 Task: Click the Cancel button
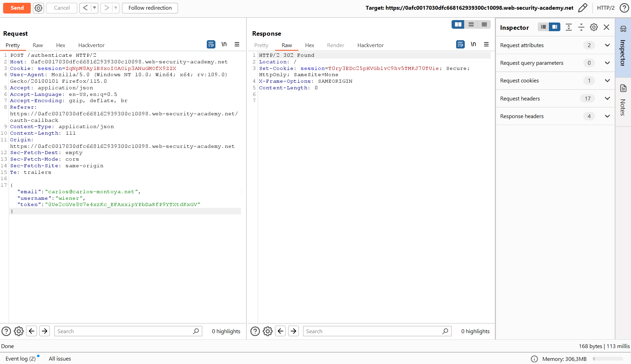coord(62,8)
